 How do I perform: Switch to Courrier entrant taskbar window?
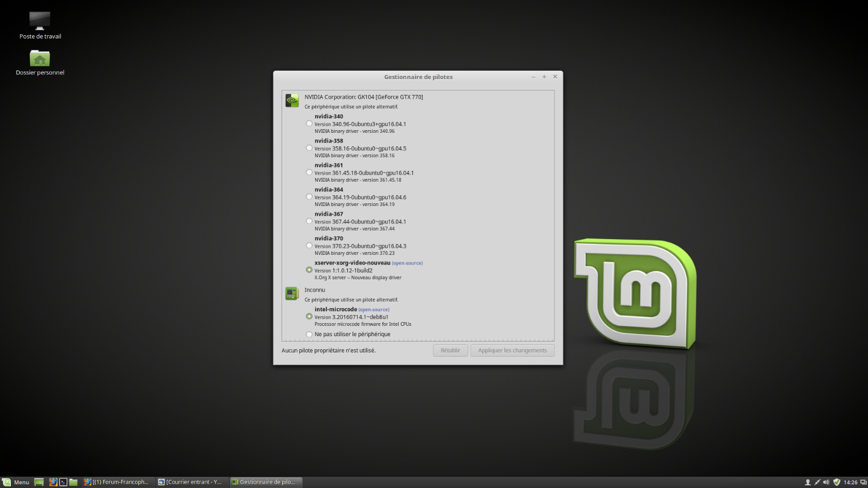click(191, 482)
